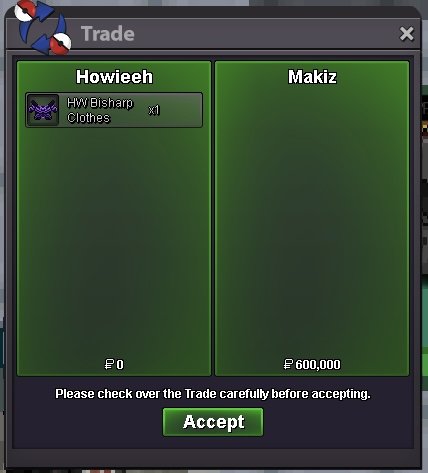428x473 pixels.
Task: Click empty space in Howieeh's offer panel
Action: pos(114,240)
